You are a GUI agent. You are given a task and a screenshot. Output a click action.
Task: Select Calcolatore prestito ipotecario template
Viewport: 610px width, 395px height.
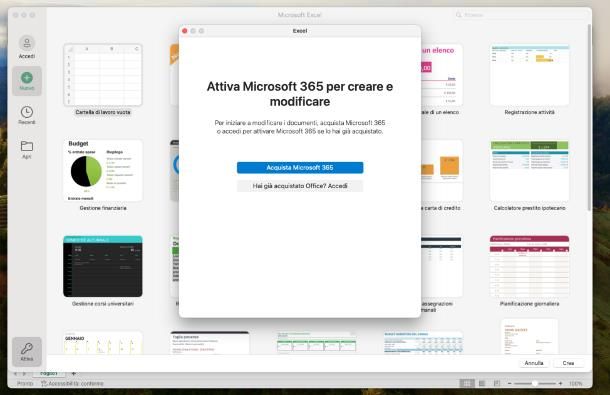(529, 170)
